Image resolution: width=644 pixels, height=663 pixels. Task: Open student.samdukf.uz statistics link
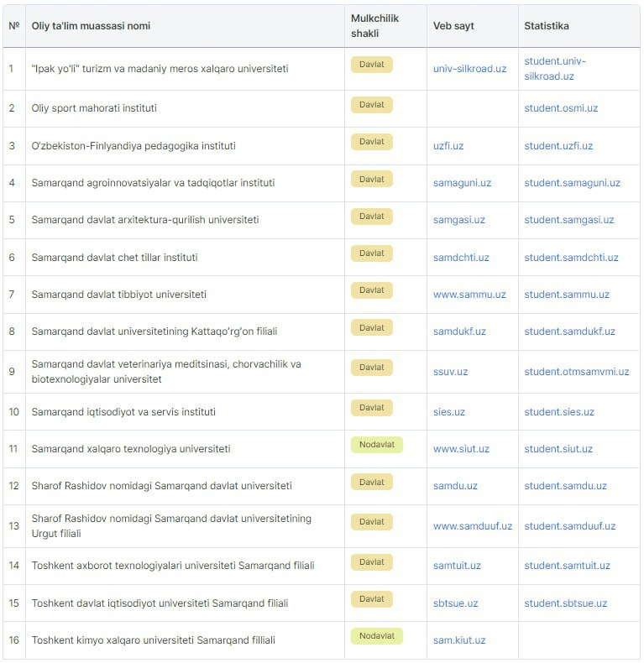tap(569, 331)
